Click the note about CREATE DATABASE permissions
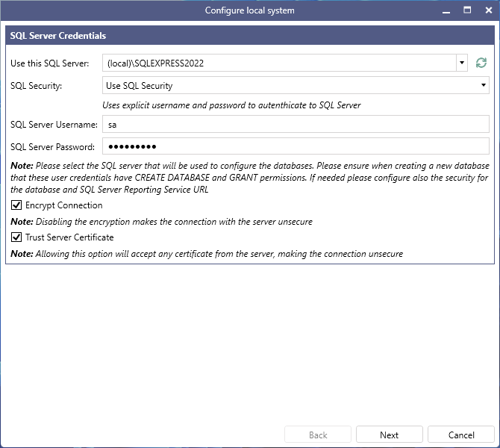500x448 pixels. click(250, 178)
